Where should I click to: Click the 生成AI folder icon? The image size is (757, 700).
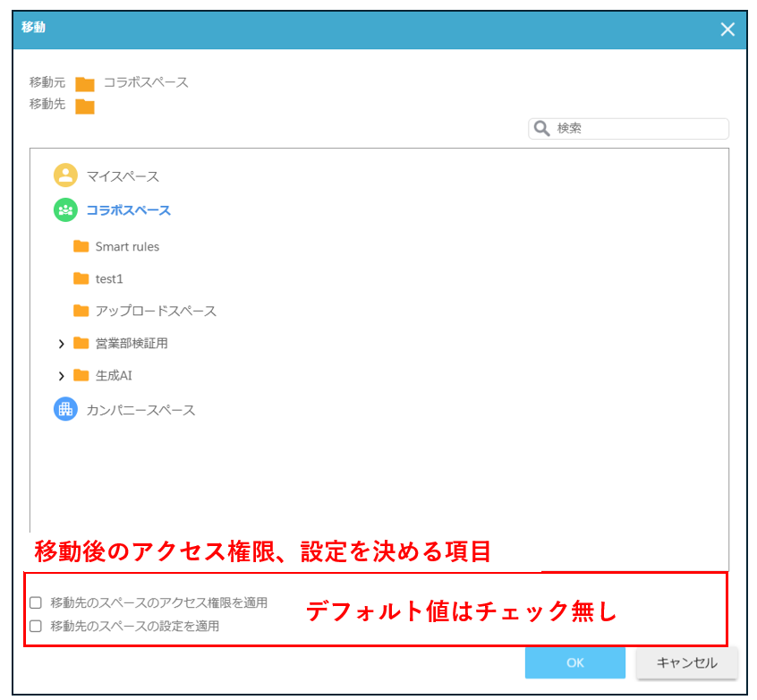click(81, 375)
